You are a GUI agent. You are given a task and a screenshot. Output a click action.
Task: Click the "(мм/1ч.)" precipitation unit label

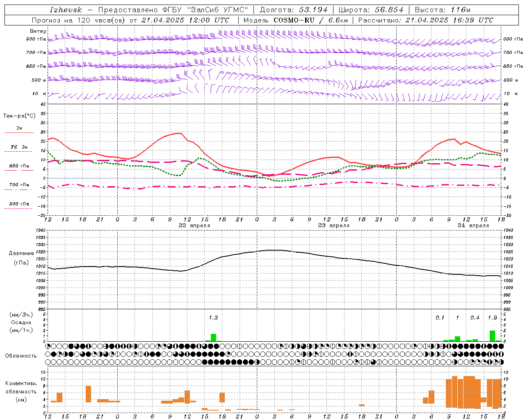(21, 330)
